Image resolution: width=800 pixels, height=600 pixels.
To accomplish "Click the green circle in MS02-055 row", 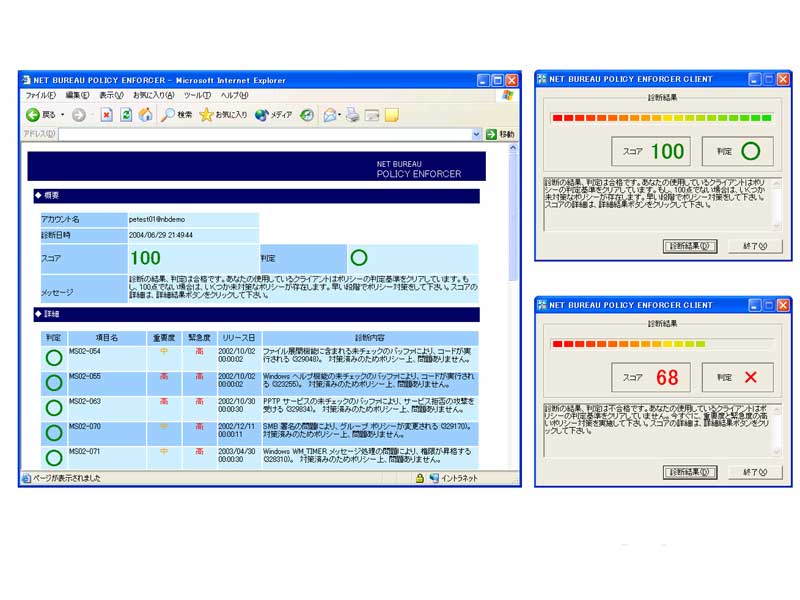I will tap(54, 383).
